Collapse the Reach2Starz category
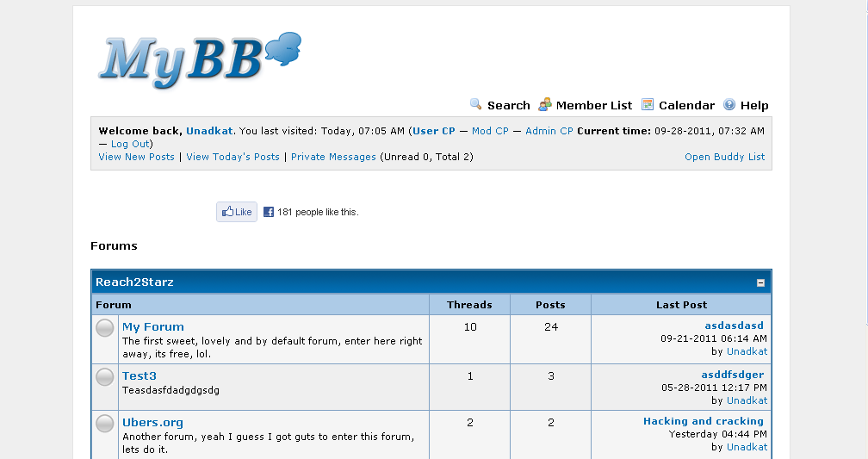The height and width of the screenshot is (459, 868). pyautogui.click(x=760, y=282)
